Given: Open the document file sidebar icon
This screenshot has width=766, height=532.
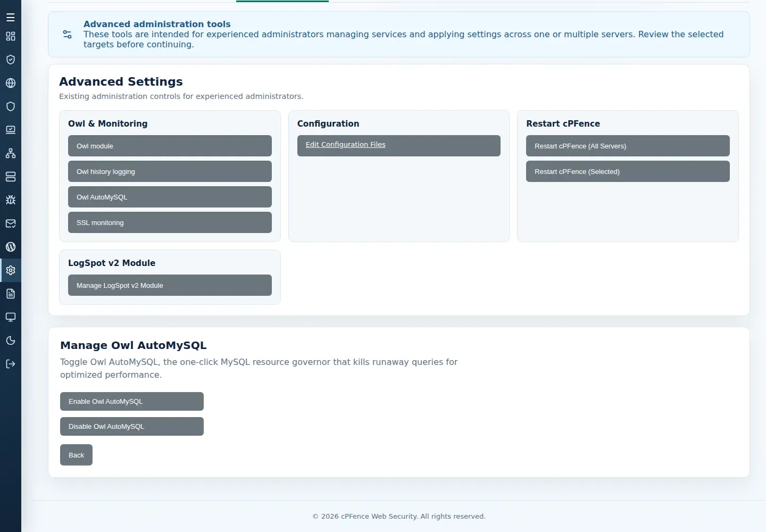Looking at the screenshot, I should pos(11,294).
